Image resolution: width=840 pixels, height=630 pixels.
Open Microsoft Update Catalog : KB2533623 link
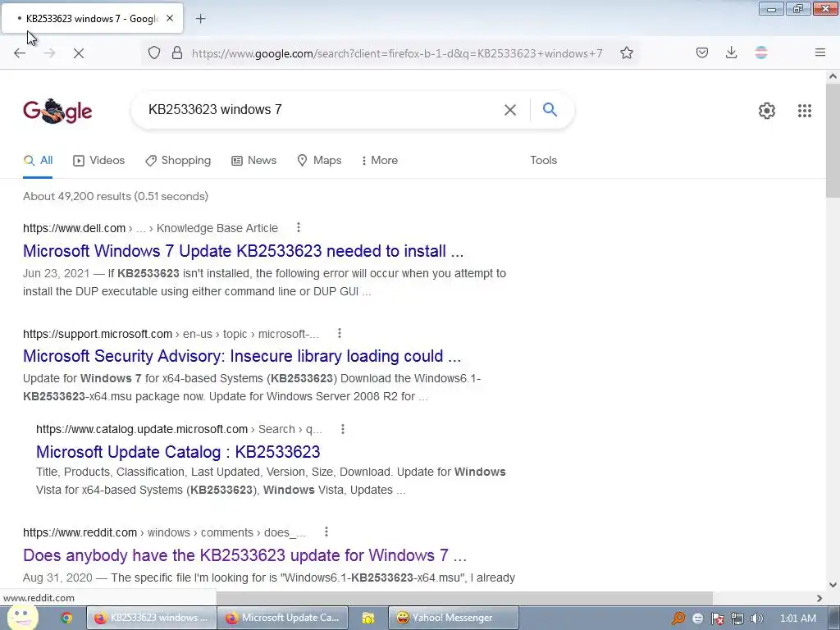[178, 452]
